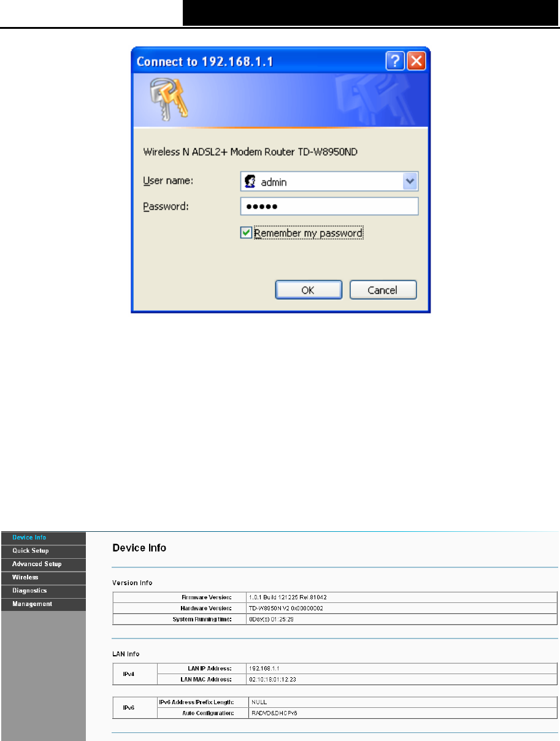
Task: Click the Wireless N ADSL2+ Modem Router text
Action: click(251, 152)
